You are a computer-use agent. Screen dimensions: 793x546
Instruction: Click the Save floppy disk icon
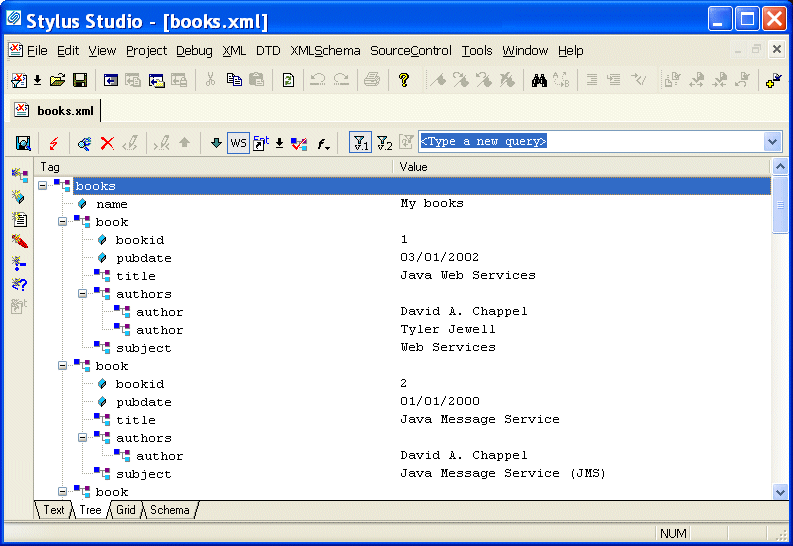[x=80, y=80]
